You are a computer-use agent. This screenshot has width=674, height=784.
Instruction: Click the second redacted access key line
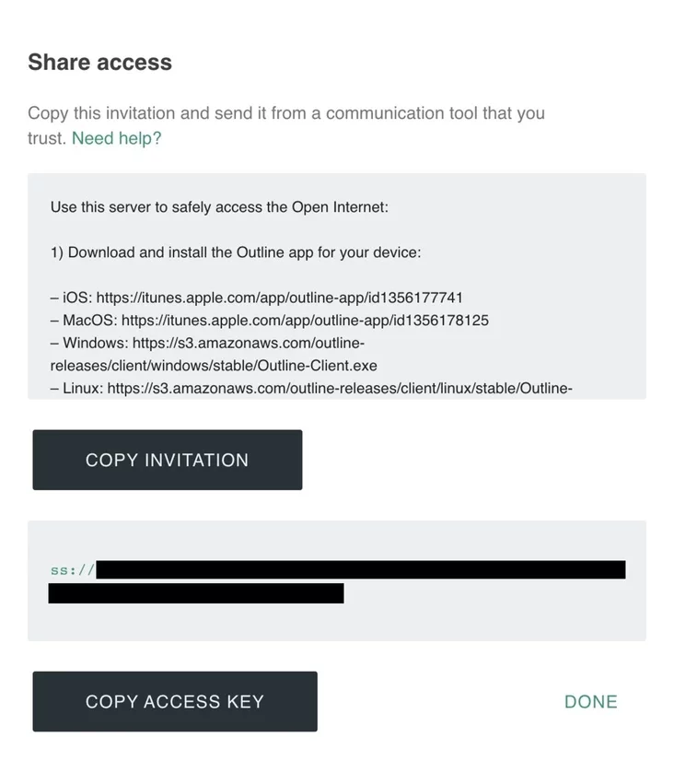(196, 593)
